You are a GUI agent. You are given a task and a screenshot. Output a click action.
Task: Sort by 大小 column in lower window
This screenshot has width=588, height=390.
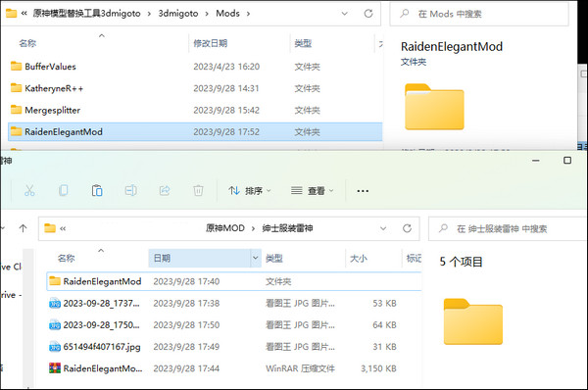coord(358,258)
